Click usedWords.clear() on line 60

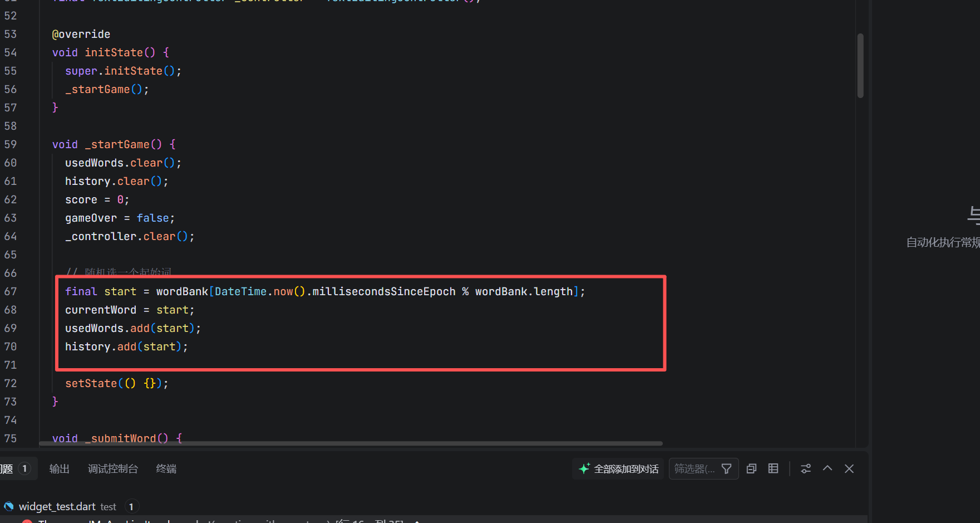click(x=123, y=163)
